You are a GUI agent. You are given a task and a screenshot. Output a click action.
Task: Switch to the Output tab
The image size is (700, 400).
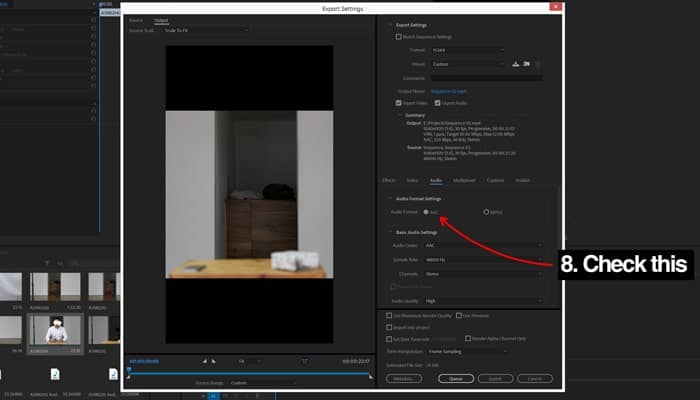(x=161, y=20)
